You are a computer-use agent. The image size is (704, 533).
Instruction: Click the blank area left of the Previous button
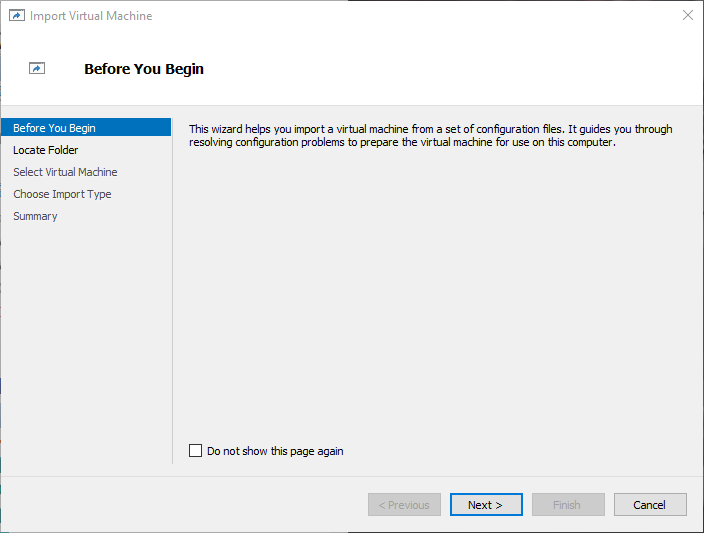coord(184,505)
